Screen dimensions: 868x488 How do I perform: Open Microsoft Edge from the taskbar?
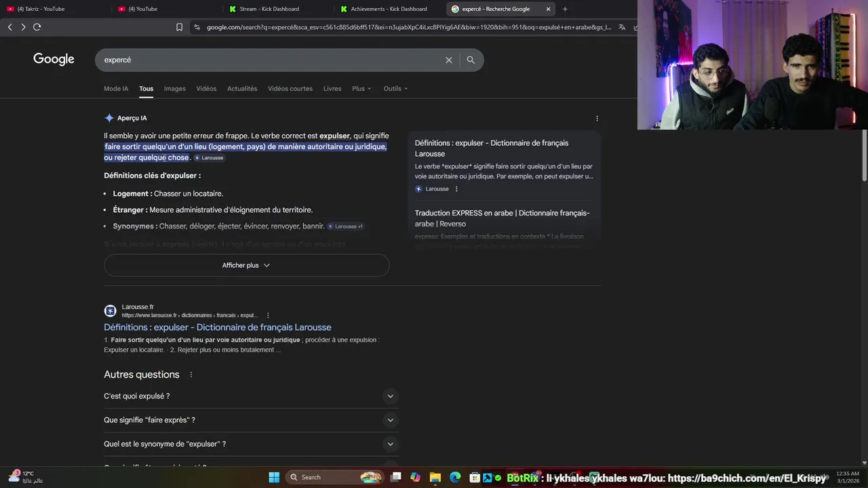tap(455, 477)
